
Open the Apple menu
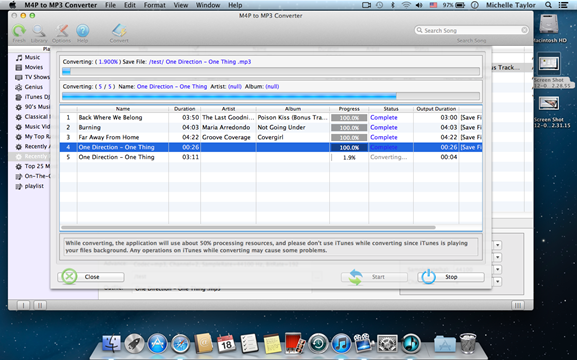pyautogui.click(x=12, y=5)
